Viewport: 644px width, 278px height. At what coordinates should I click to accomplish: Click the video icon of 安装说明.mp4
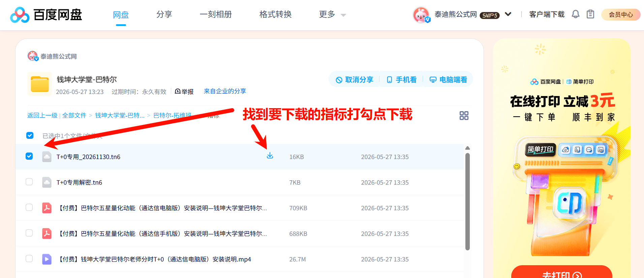click(x=47, y=259)
